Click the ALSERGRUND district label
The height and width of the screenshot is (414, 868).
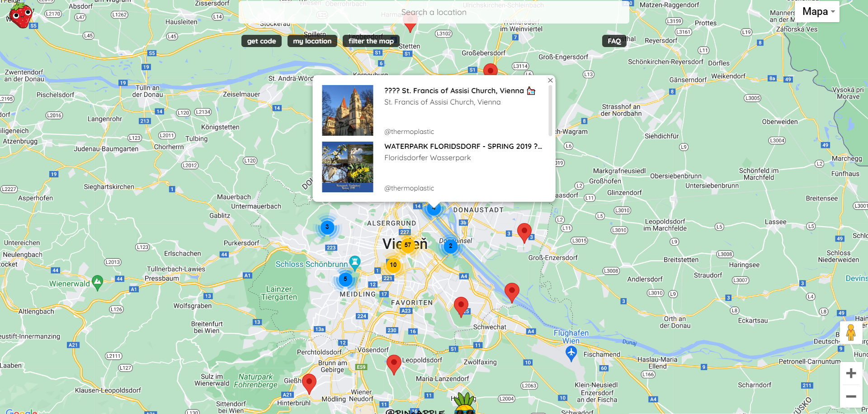[x=392, y=224]
